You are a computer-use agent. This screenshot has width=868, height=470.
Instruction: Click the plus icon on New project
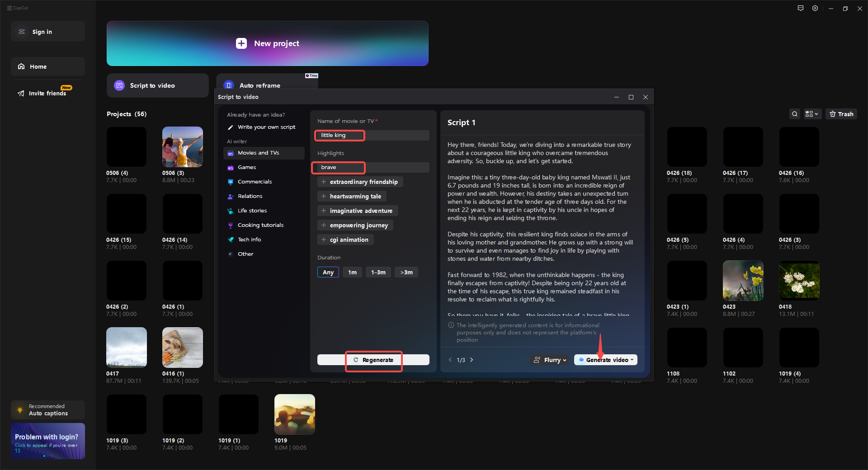point(241,43)
